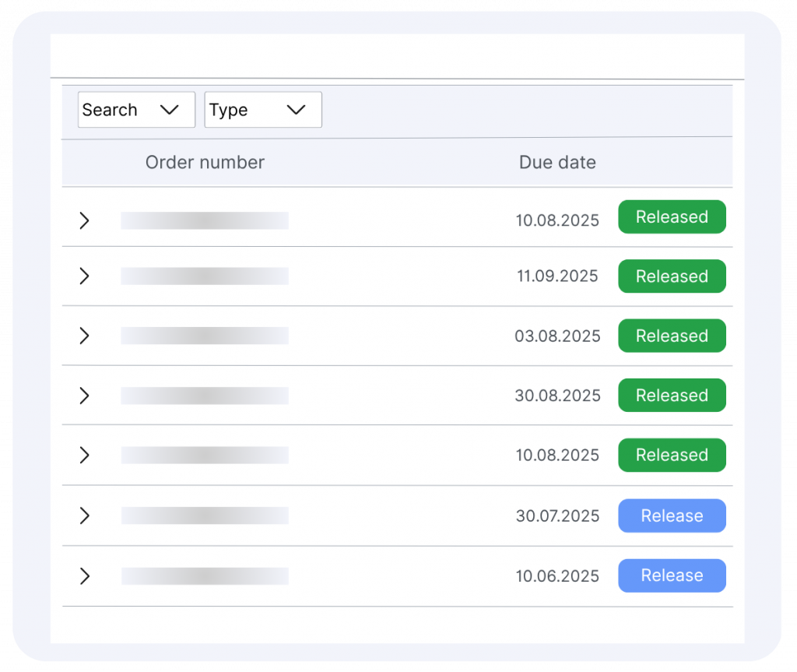
Task: Click Released button for 03.08.2025 order
Action: (672, 336)
